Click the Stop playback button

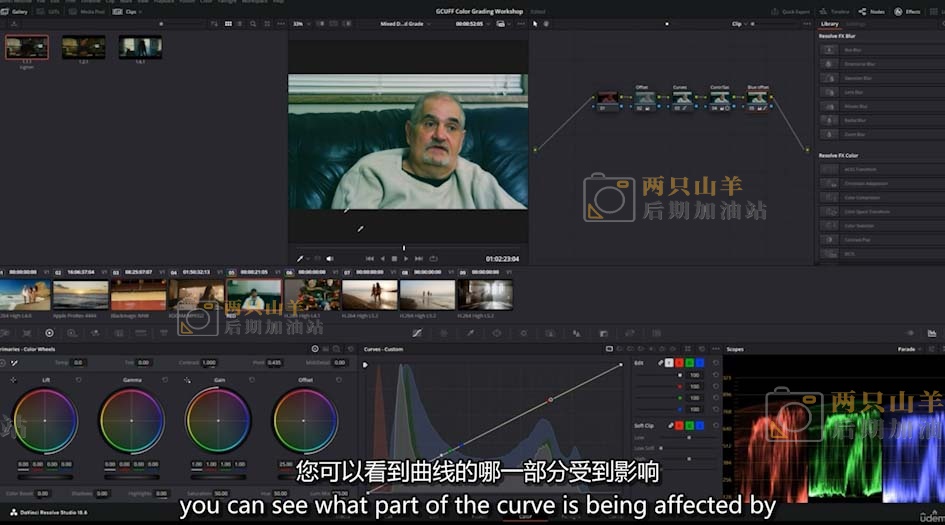click(394, 259)
